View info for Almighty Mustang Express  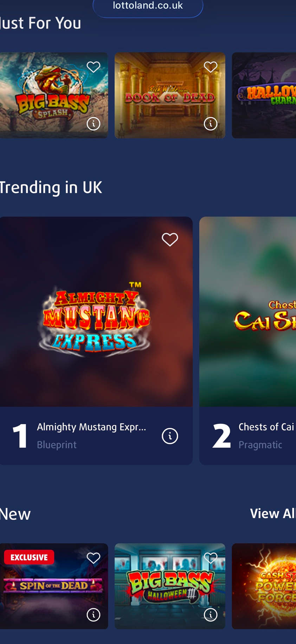click(x=170, y=436)
